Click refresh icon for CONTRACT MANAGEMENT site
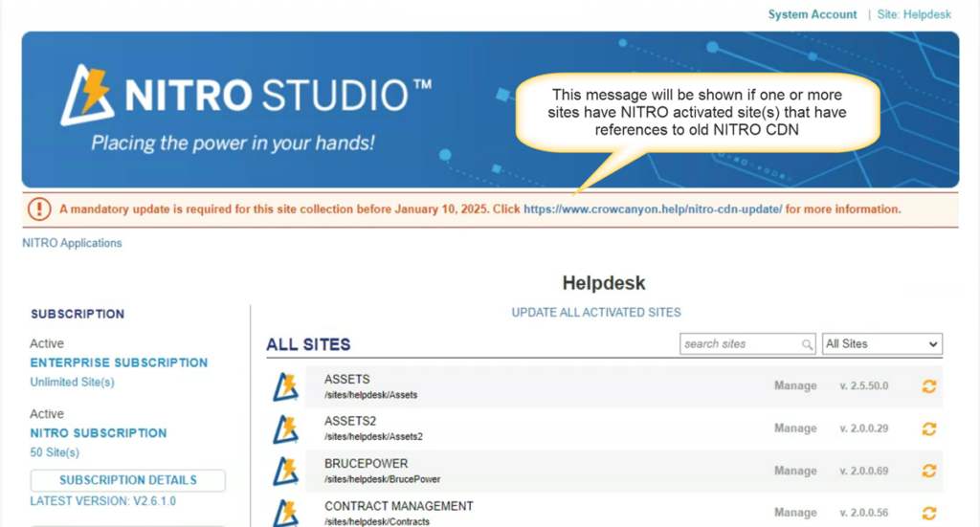This screenshot has width=980, height=527. pyautogui.click(x=928, y=513)
